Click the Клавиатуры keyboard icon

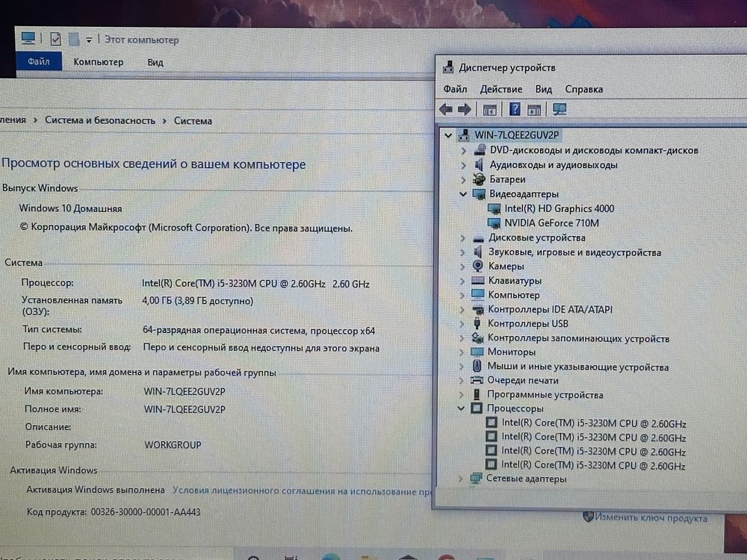tap(477, 281)
